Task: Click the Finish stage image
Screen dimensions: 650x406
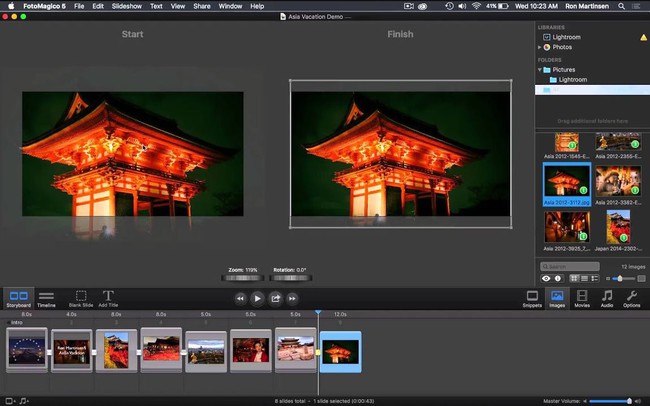Action: coord(400,154)
